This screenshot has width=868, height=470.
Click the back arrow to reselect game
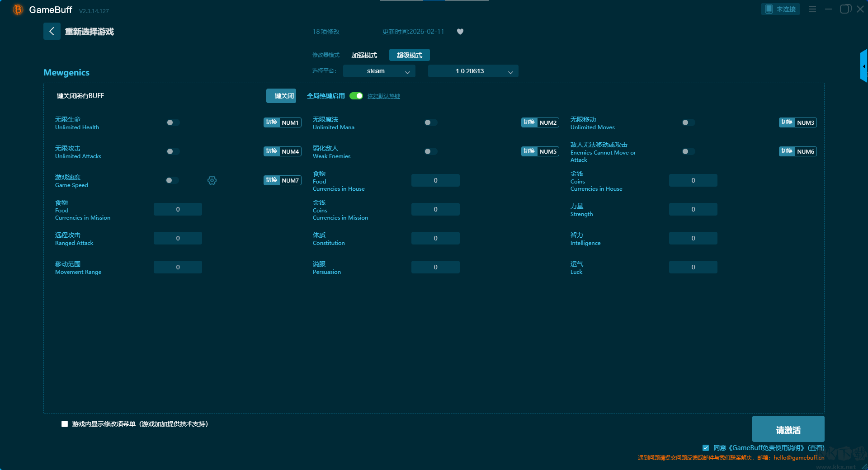pos(52,31)
